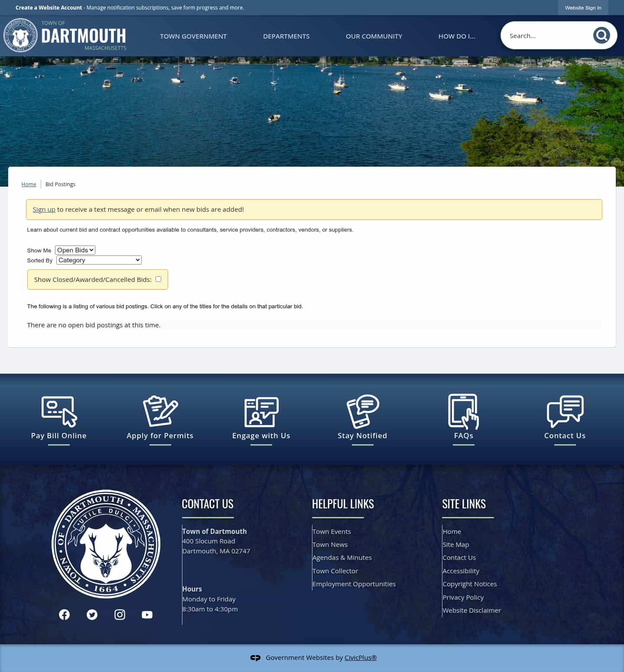Click the Engage with Us icon

pos(261,411)
